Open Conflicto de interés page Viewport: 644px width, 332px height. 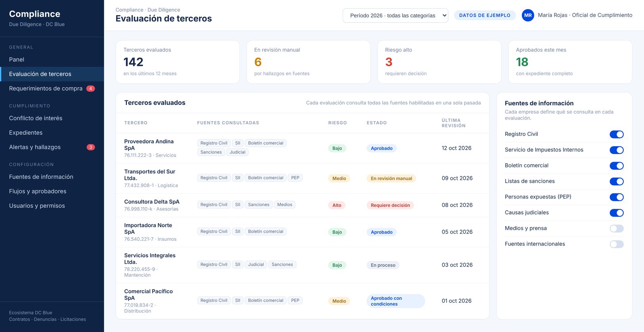[x=52, y=118]
